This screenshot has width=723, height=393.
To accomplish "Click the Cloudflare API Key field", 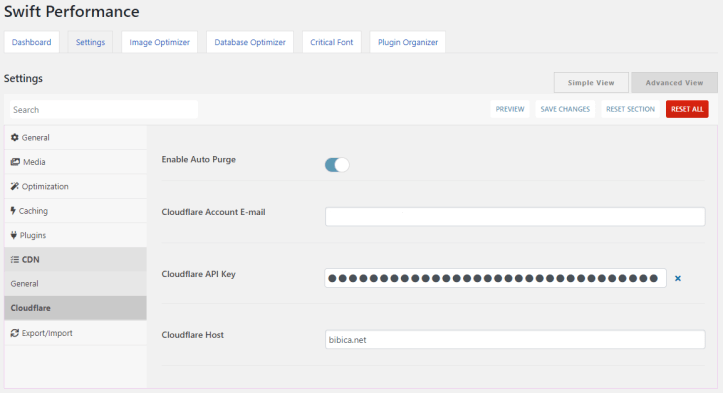I will click(x=495, y=278).
